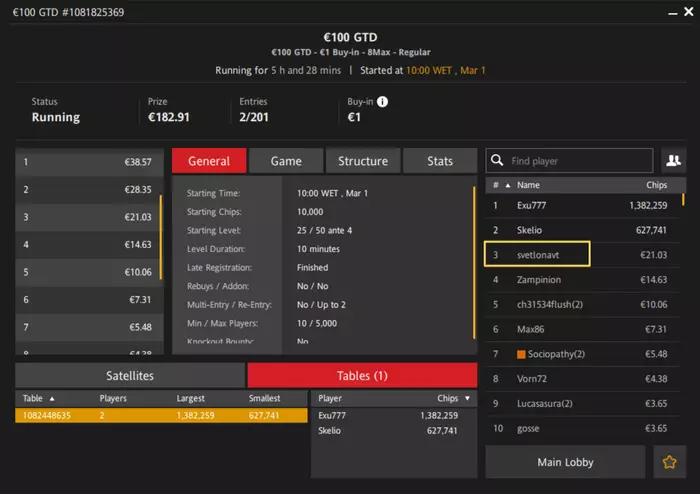Select player Exu777 in ranking list
The image size is (700, 494).
coord(582,206)
